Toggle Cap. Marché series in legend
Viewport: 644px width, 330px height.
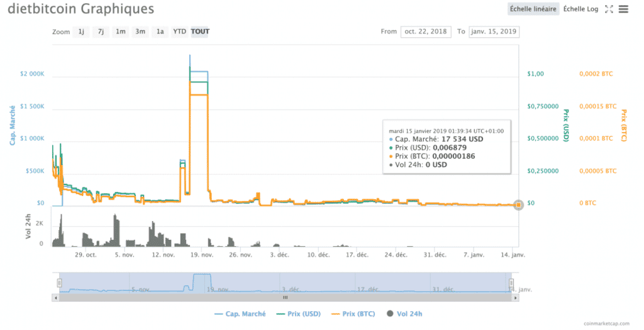240,314
